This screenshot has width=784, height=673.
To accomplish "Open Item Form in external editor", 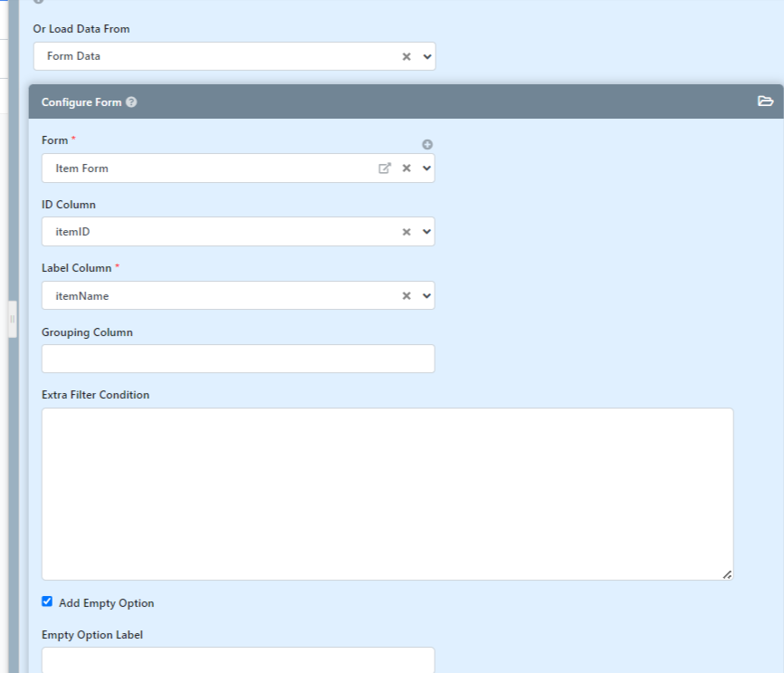I will tap(385, 168).
